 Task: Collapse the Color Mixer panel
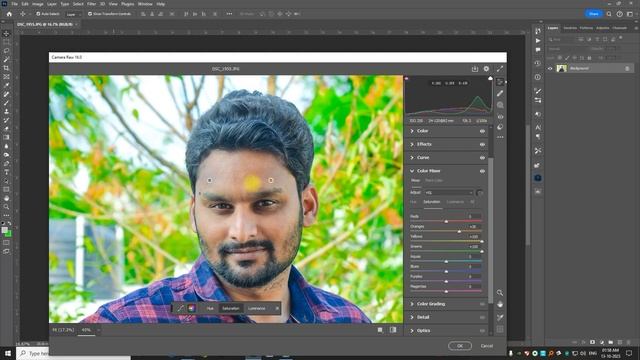coord(412,171)
